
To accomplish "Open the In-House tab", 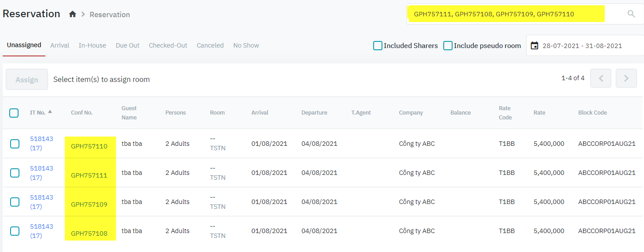I will tap(92, 45).
